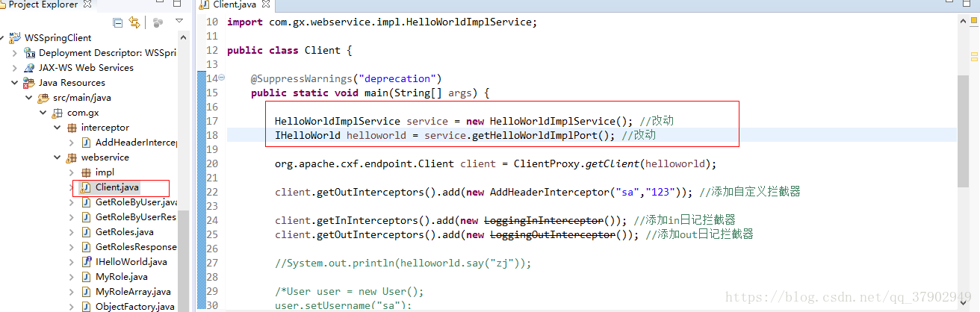The width and height of the screenshot is (980, 312).
Task: Collapse the webservice package
Action: coord(58,157)
